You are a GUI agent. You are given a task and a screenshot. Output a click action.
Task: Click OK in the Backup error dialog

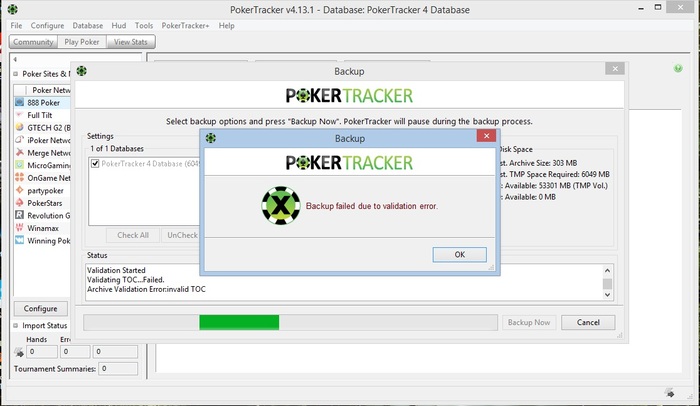(x=459, y=255)
